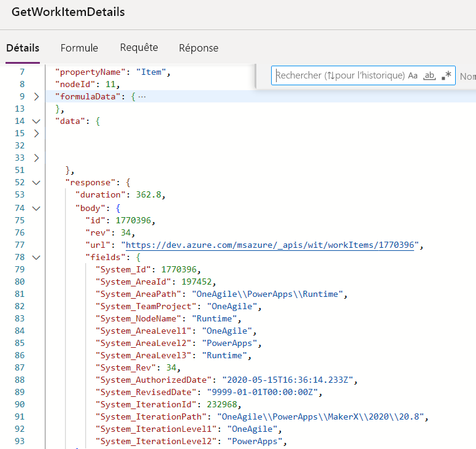Screen dimensions: 476x449
Task: Collapse the data object fold arrow
Action: point(36,121)
